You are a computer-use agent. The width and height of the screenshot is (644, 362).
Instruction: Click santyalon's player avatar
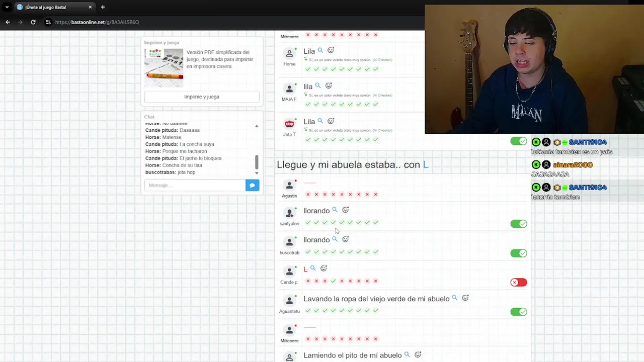[289, 213]
